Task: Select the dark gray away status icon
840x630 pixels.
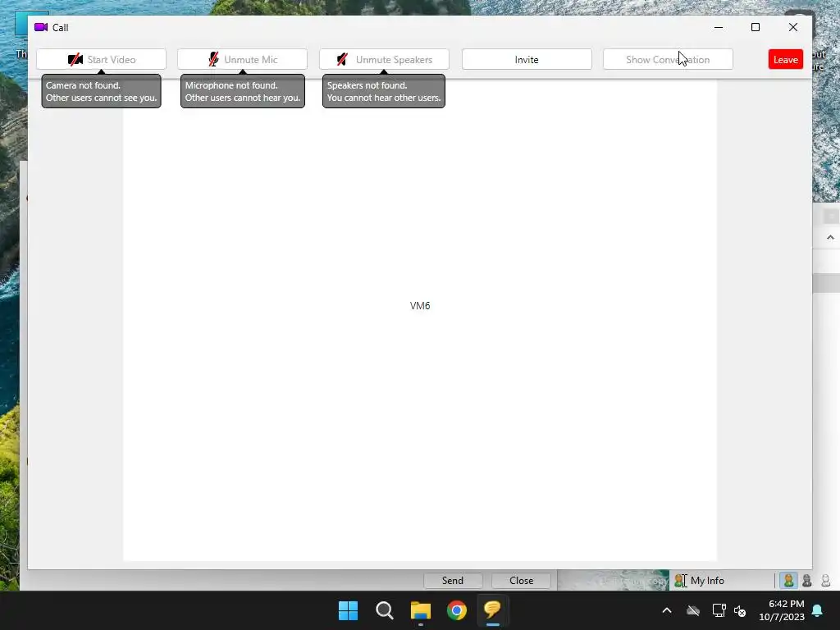Action: (807, 580)
